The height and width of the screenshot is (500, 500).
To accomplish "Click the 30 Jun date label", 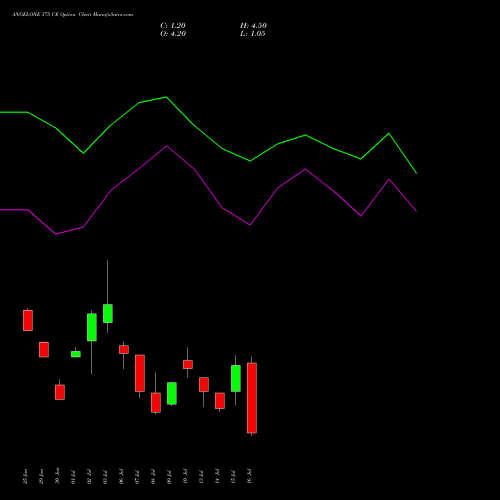I will point(57,476).
